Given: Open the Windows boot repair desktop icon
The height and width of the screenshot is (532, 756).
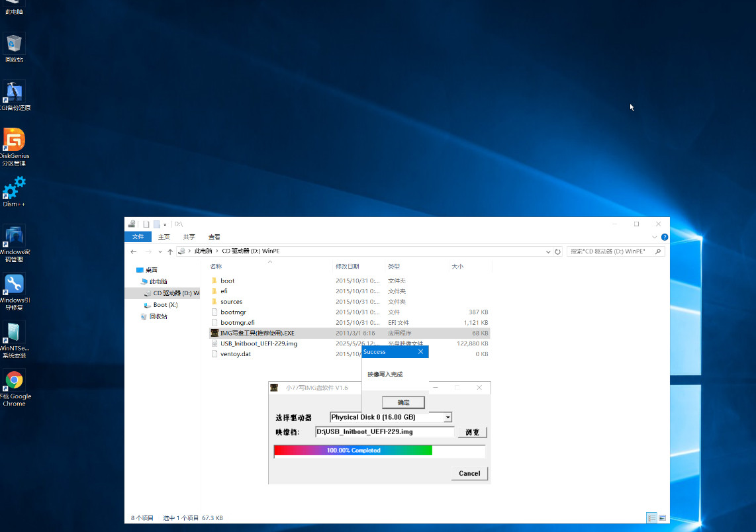Looking at the screenshot, I should 15,292.
